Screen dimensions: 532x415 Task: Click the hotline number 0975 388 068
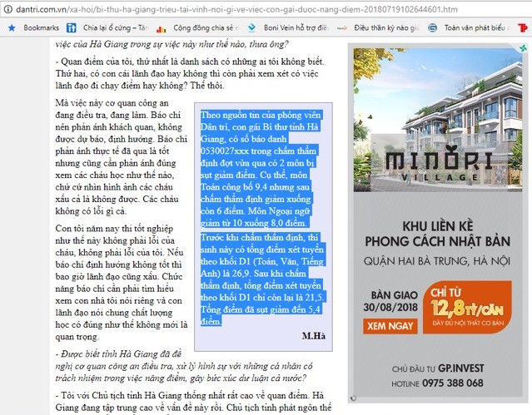[453, 383]
